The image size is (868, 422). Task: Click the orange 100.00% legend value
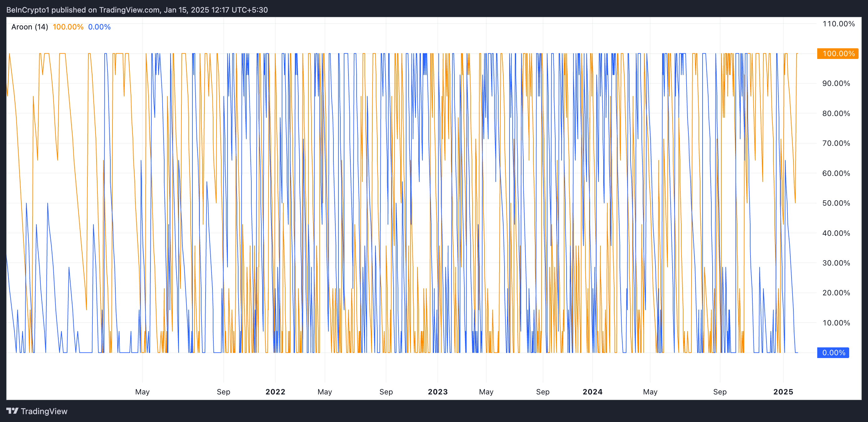[68, 27]
